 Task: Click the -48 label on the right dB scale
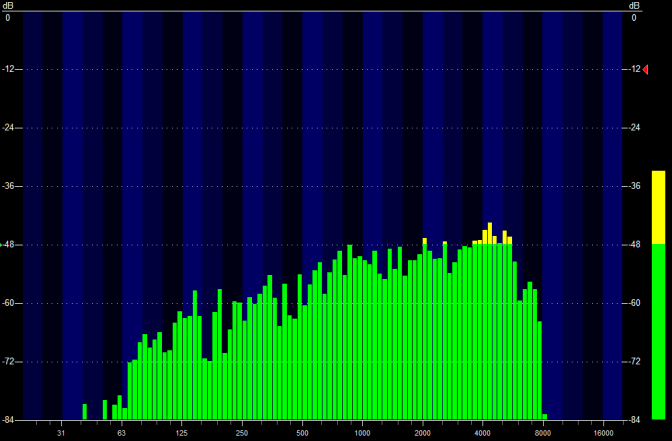634,245
